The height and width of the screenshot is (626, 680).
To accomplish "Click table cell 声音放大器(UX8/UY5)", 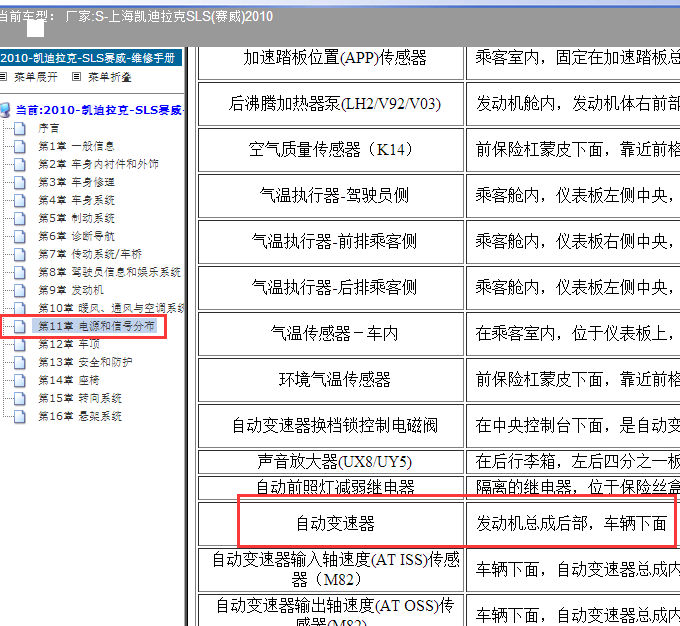I will coord(331,462).
